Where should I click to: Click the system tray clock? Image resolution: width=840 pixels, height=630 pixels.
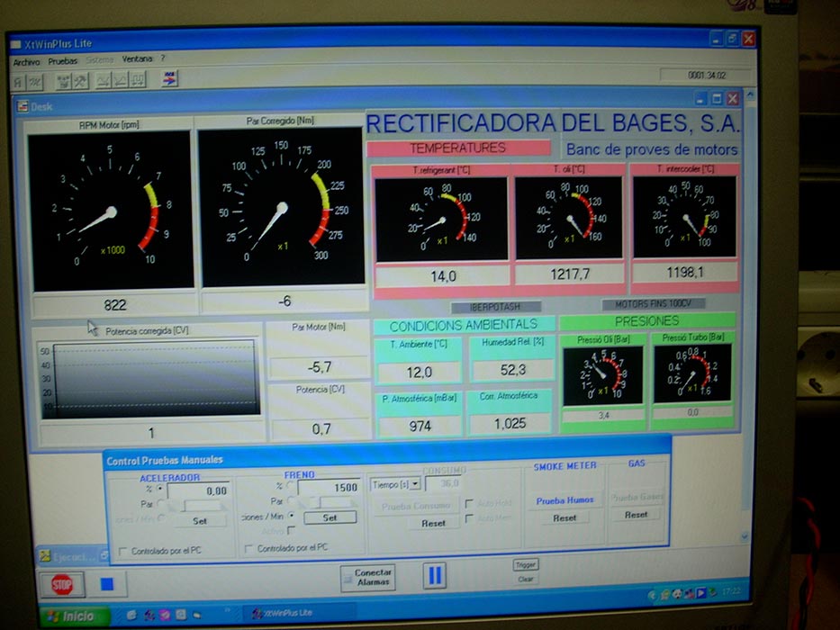click(x=731, y=591)
